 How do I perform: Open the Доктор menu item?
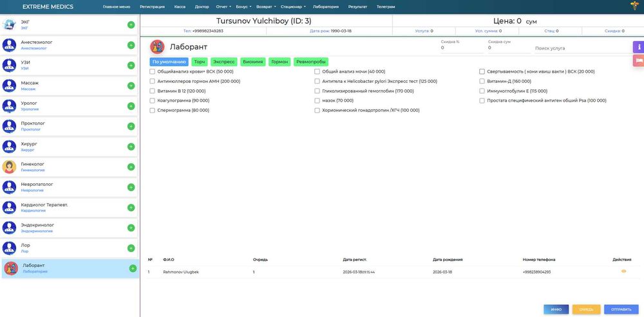pos(202,7)
